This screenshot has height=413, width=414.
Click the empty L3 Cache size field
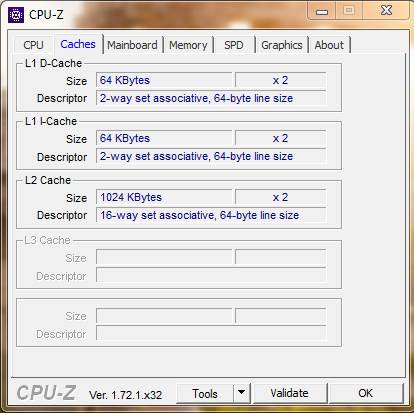[x=164, y=257]
